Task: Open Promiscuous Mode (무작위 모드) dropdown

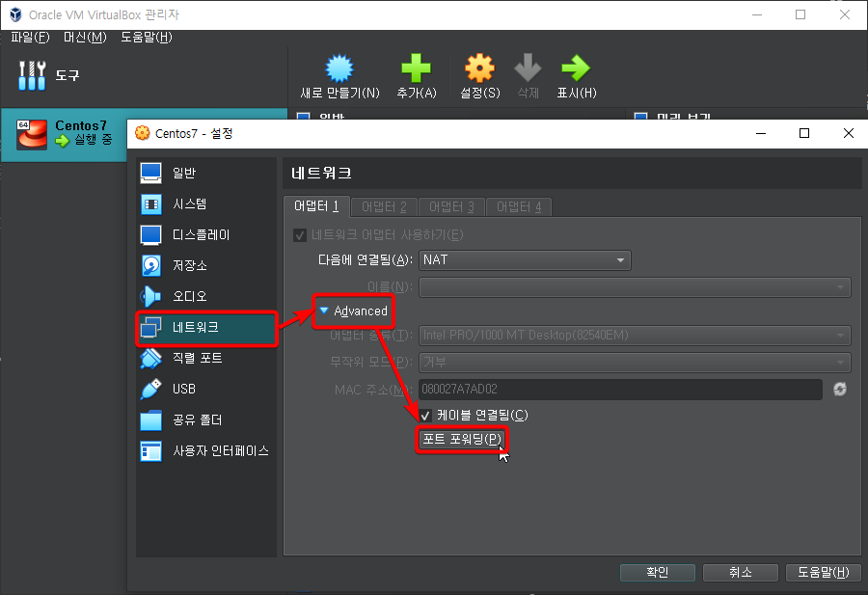Action: tap(635, 363)
